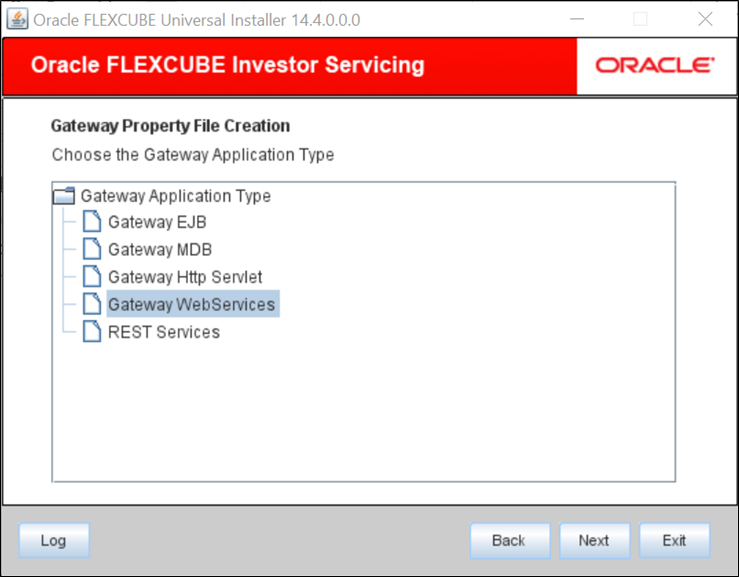The width and height of the screenshot is (739, 577).
Task: Click the document icon beside Gateway MDB
Action: (x=92, y=249)
